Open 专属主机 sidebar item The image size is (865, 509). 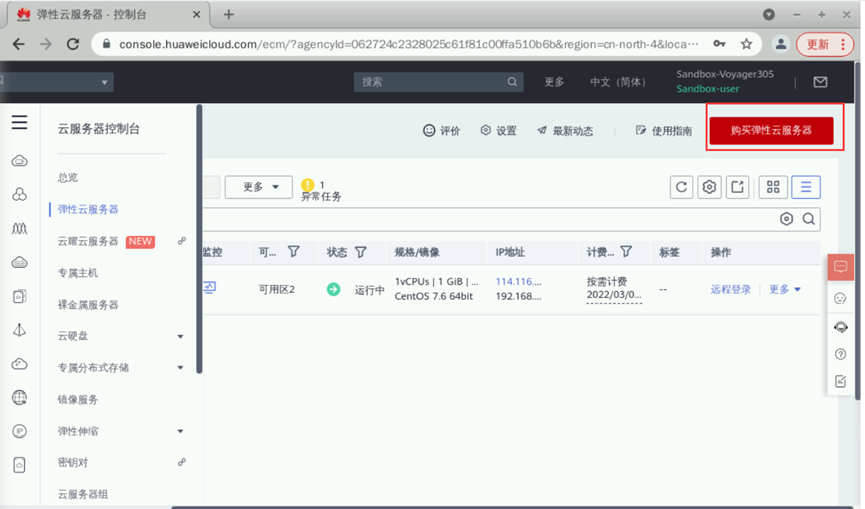click(78, 273)
